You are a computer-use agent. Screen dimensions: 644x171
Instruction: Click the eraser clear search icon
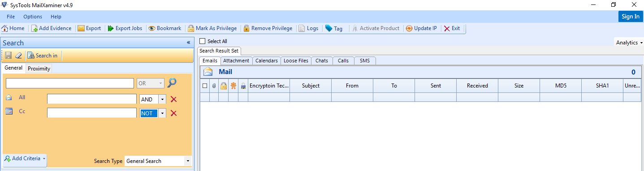[x=18, y=56]
